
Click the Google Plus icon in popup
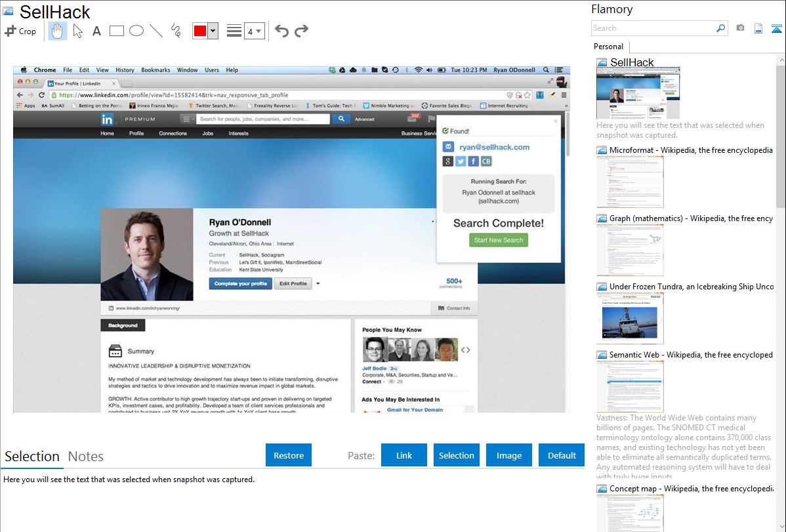(447, 161)
